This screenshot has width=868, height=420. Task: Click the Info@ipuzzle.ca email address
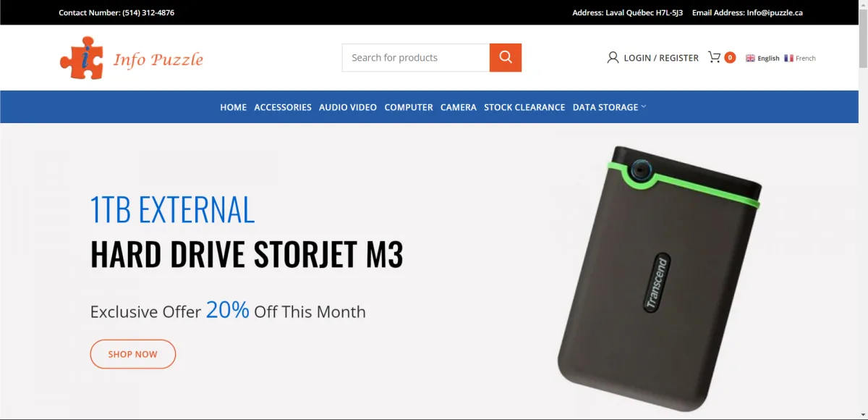click(x=775, y=12)
